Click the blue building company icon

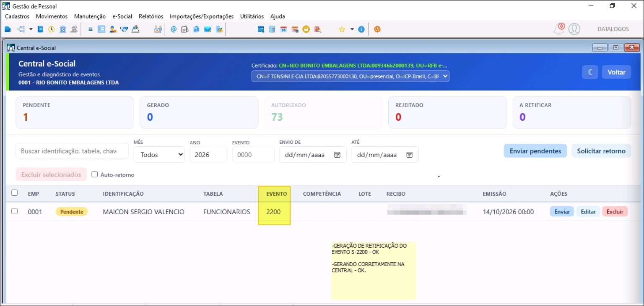tap(8, 29)
